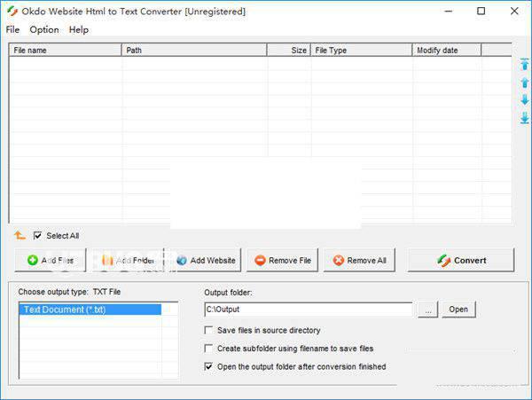Screen dimensions: 532x400
Task: Open the Help menu
Action: [x=79, y=30]
